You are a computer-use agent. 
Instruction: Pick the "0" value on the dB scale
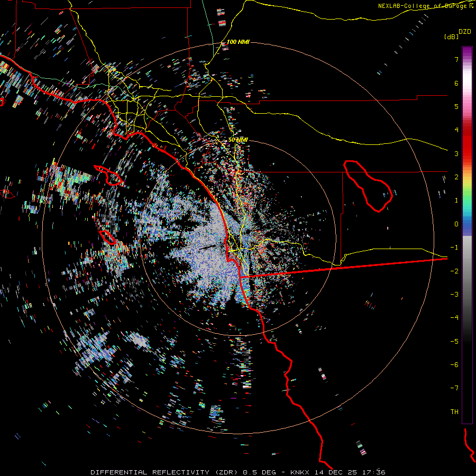456,224
